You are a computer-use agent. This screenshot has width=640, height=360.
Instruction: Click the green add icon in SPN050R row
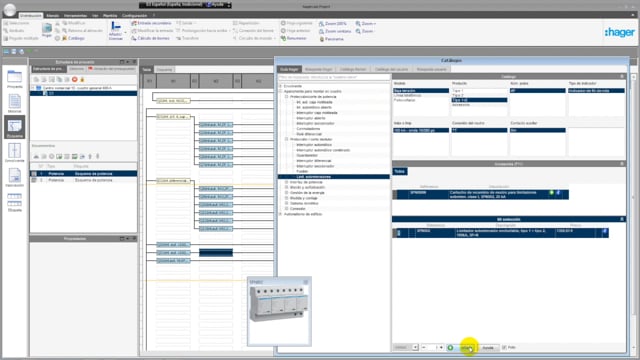pyautogui.click(x=551, y=193)
